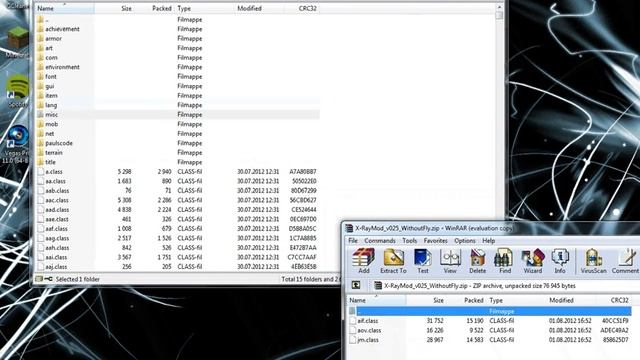Select the misc folder row

point(178,115)
